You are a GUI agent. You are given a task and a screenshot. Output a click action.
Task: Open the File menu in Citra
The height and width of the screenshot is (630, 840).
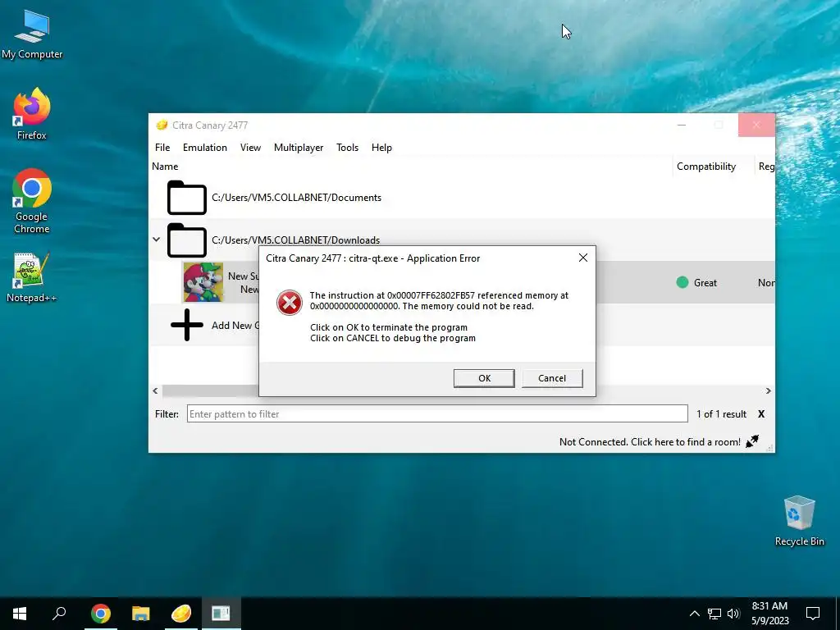(x=162, y=148)
